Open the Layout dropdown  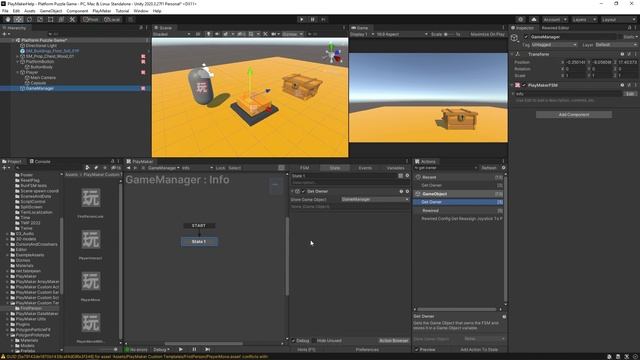618,19
